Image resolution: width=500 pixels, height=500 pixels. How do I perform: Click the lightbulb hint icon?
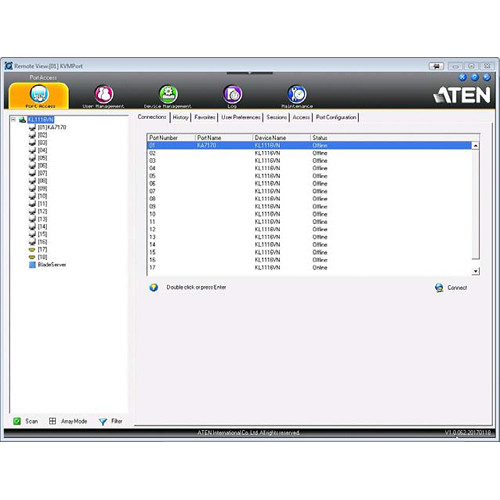(x=154, y=287)
